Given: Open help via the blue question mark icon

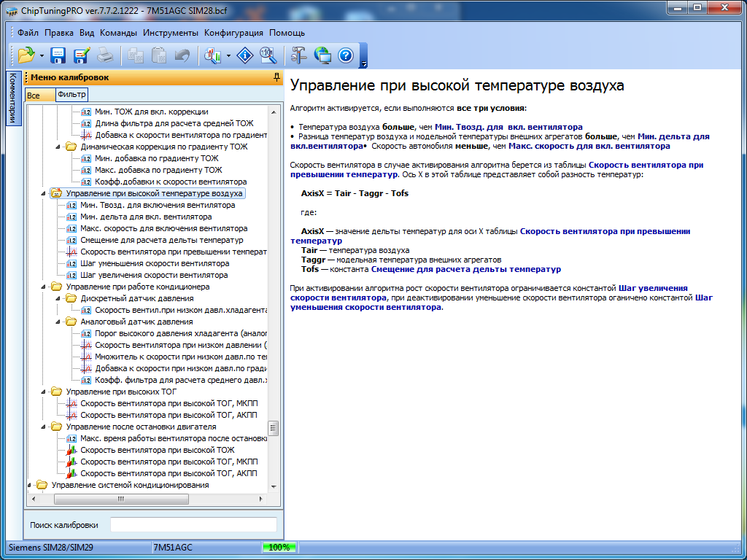Looking at the screenshot, I should 346,55.
